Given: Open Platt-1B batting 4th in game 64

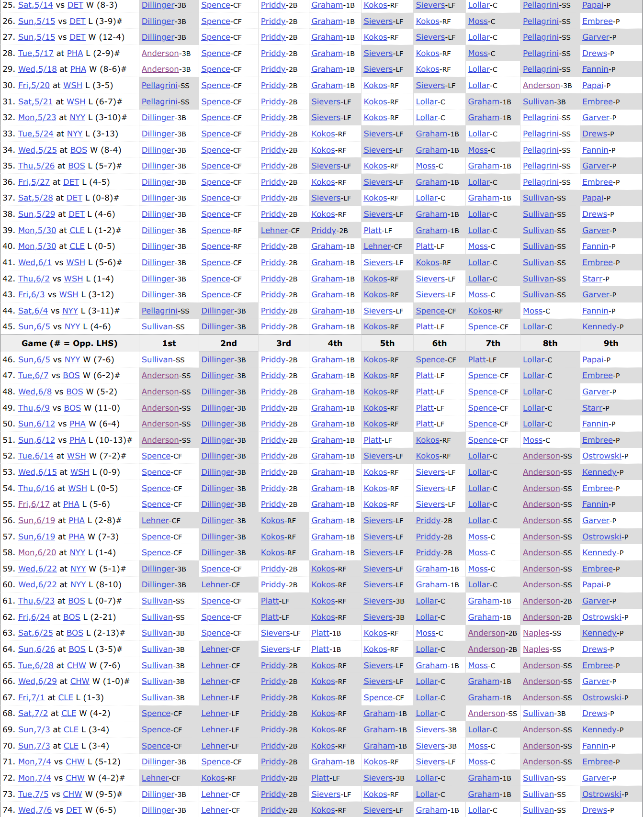Looking at the screenshot, I should pyautogui.click(x=321, y=649).
